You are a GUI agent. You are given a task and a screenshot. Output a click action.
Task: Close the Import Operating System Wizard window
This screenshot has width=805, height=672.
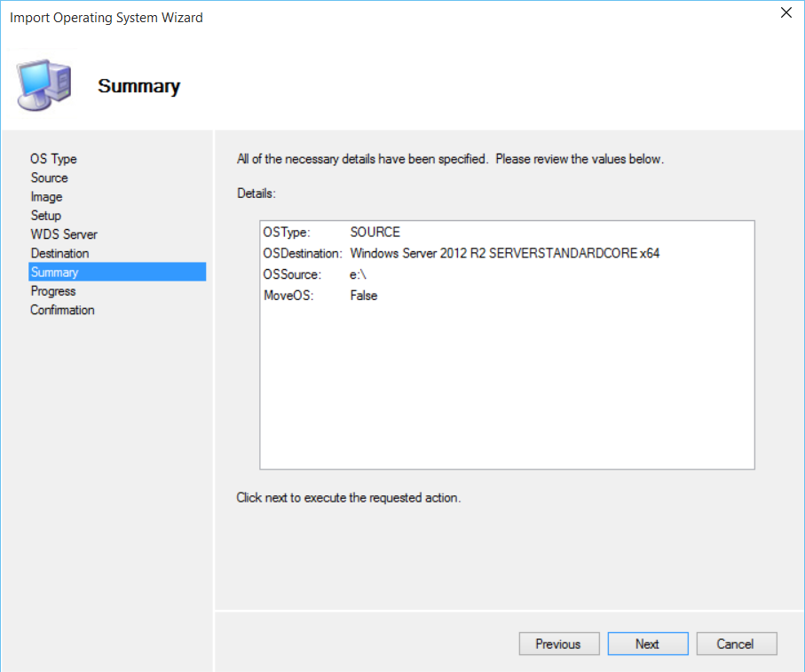[x=785, y=12]
